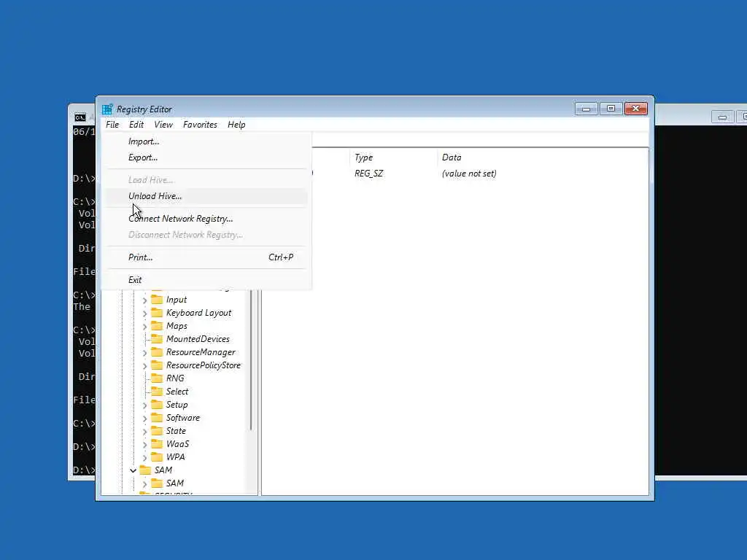Click the Setup folder icon
Screen dimensions: 747x560
[x=157, y=404]
